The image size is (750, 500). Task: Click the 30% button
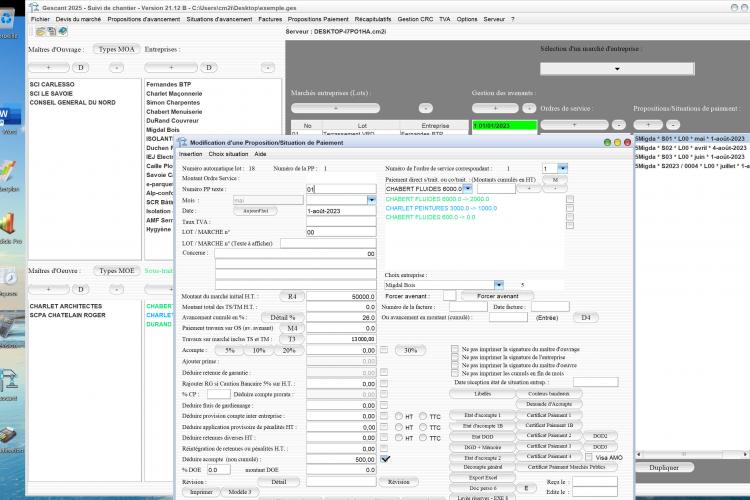410,350
